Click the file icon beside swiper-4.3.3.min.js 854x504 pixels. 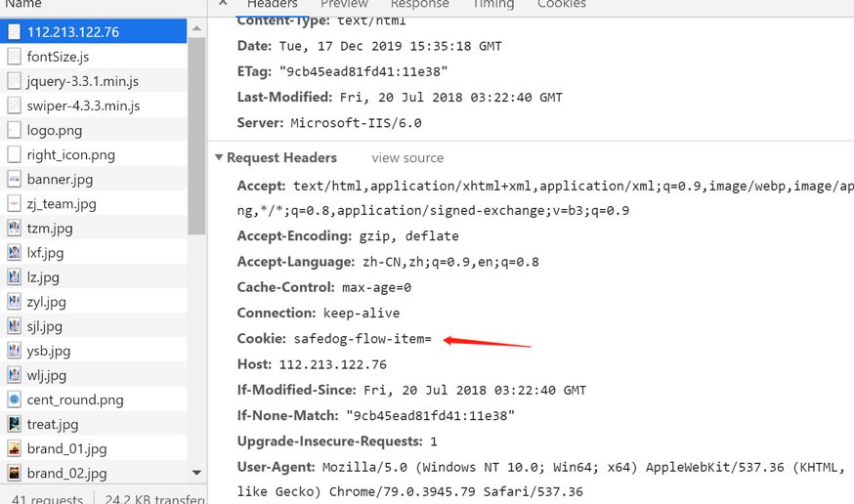[x=14, y=105]
